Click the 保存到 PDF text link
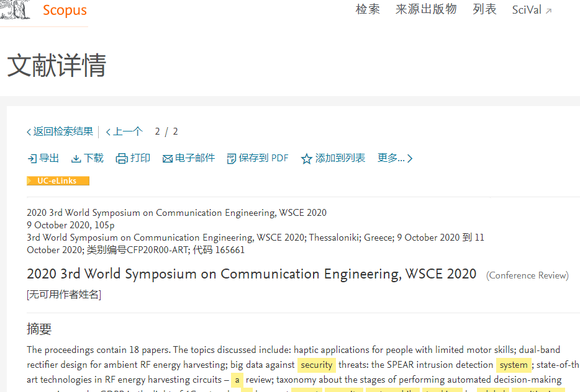 pos(263,158)
